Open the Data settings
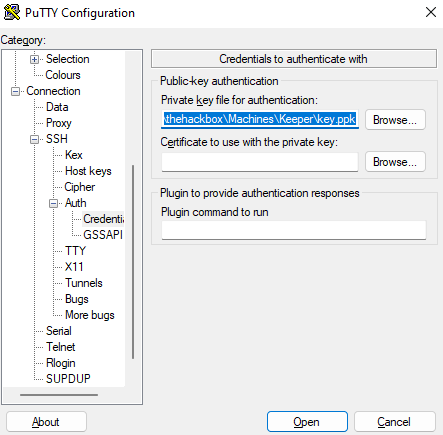The height and width of the screenshot is (435, 443). click(57, 107)
